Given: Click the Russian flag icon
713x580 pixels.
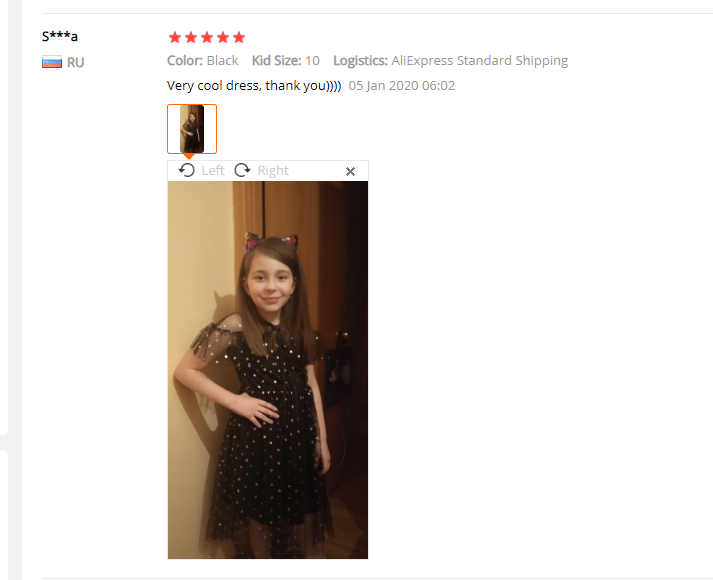Looking at the screenshot, I should (52, 62).
